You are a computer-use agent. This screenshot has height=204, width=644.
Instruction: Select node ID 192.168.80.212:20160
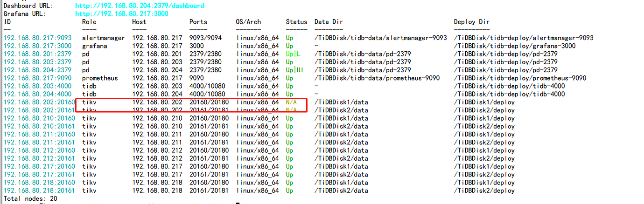[39, 150]
